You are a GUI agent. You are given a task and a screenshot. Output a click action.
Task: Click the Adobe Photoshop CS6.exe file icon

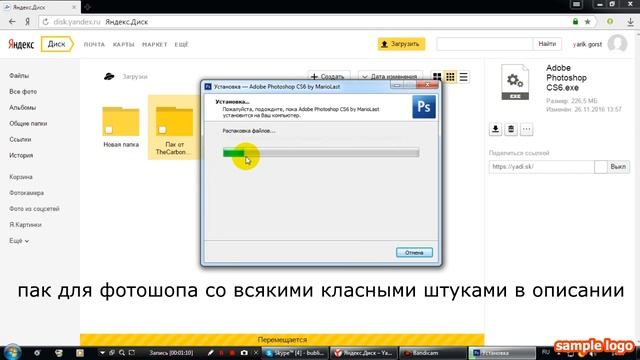click(x=515, y=82)
